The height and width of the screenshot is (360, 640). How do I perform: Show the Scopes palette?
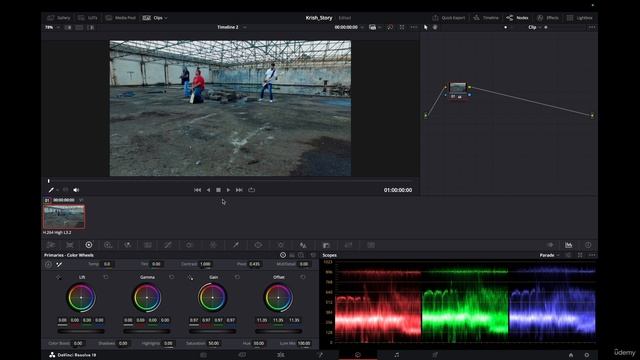click(x=569, y=245)
